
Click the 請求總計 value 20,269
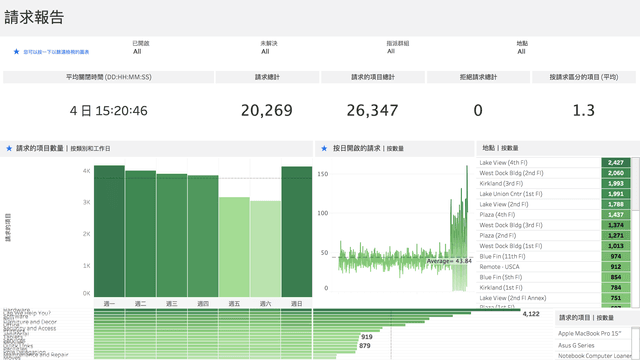tap(267, 111)
